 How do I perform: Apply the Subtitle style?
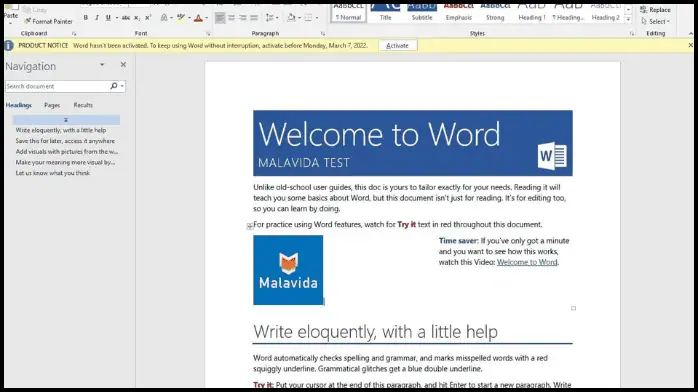tap(422, 12)
